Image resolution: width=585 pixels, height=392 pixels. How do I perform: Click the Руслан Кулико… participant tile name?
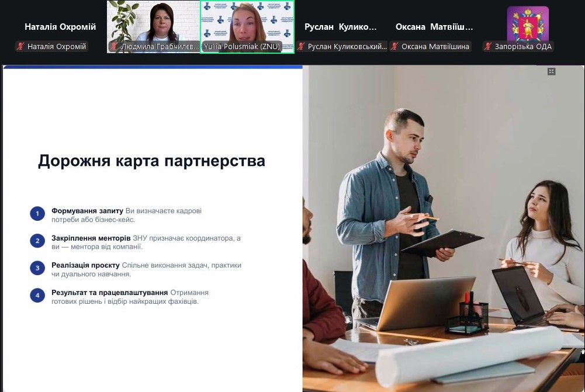(x=340, y=27)
